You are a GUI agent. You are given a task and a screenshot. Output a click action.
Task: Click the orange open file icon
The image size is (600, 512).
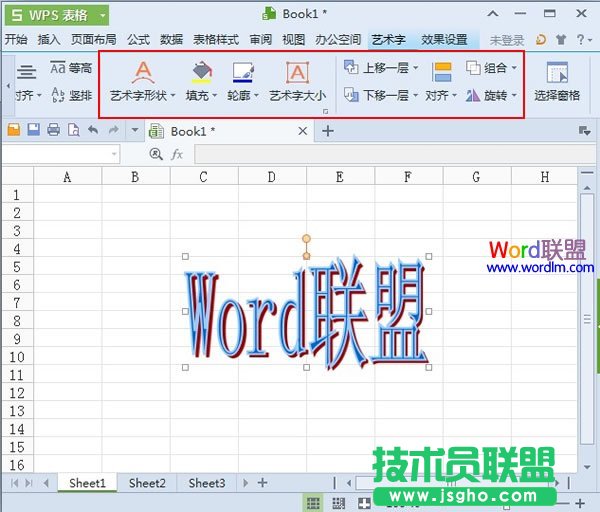click(14, 130)
